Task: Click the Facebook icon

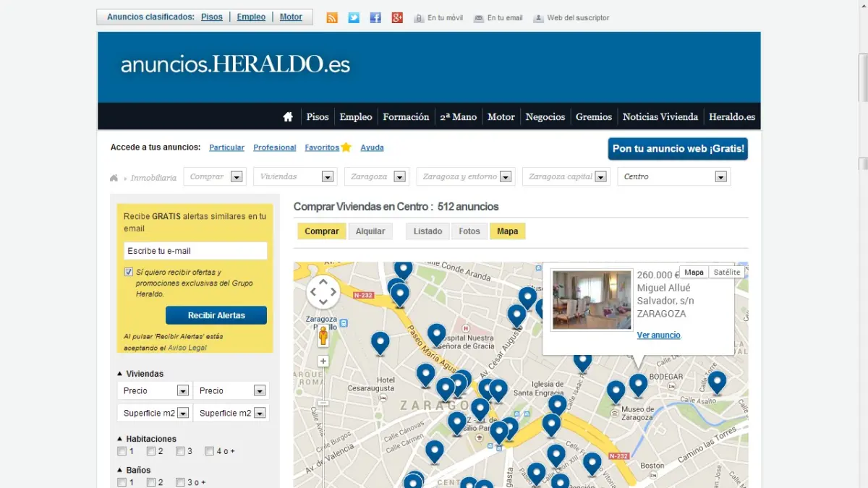Action: pos(375,17)
